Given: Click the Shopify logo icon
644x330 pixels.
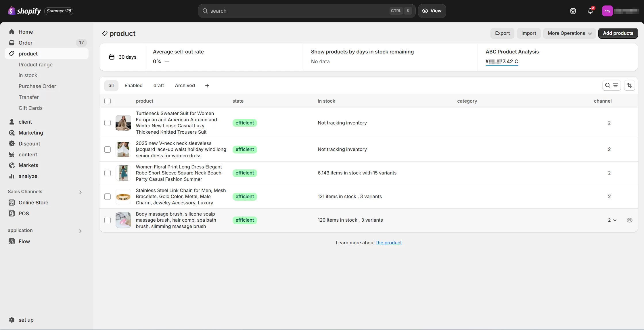Looking at the screenshot, I should pos(11,11).
